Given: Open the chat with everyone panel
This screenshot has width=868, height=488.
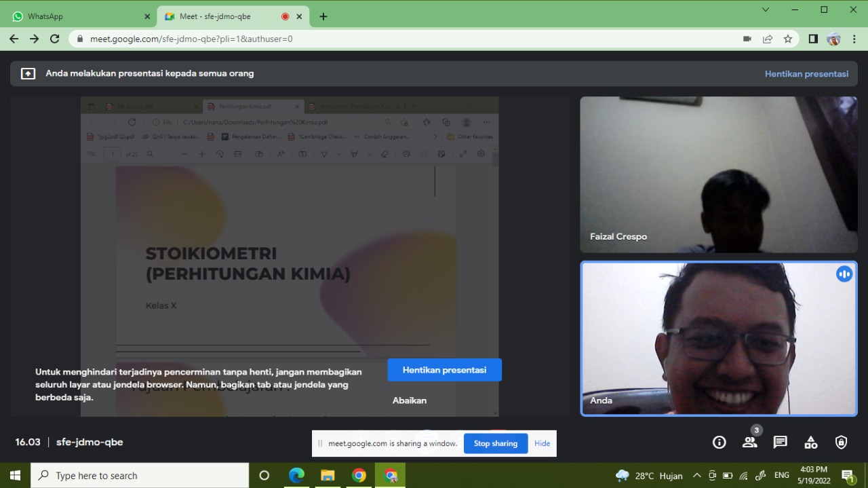Looking at the screenshot, I should (x=781, y=443).
